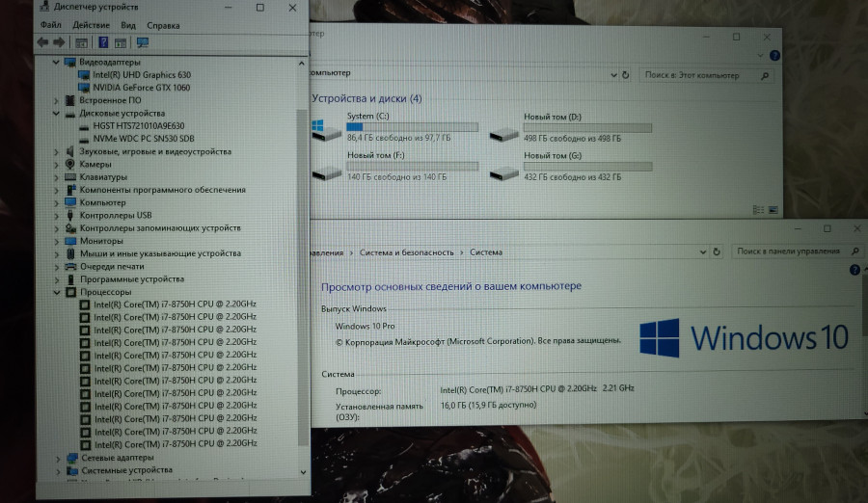Click the Системные устройства icon
Image resolution: width=868 pixels, height=503 pixels.
[72, 470]
